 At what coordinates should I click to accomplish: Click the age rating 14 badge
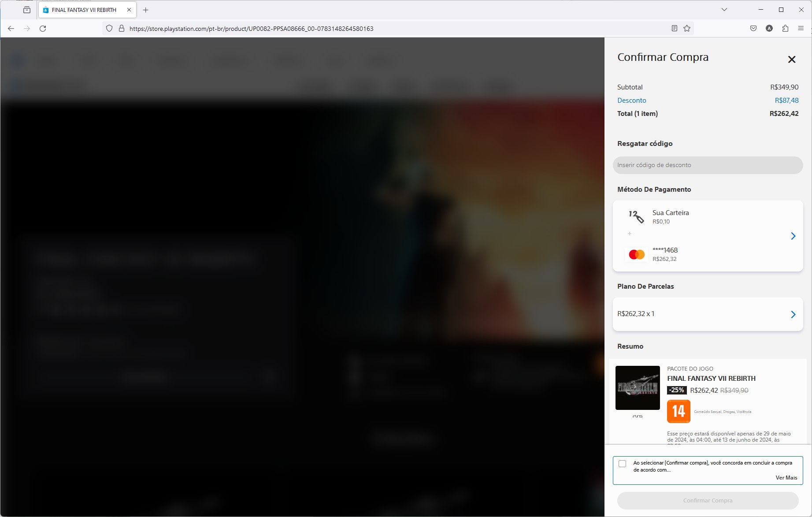(x=679, y=411)
